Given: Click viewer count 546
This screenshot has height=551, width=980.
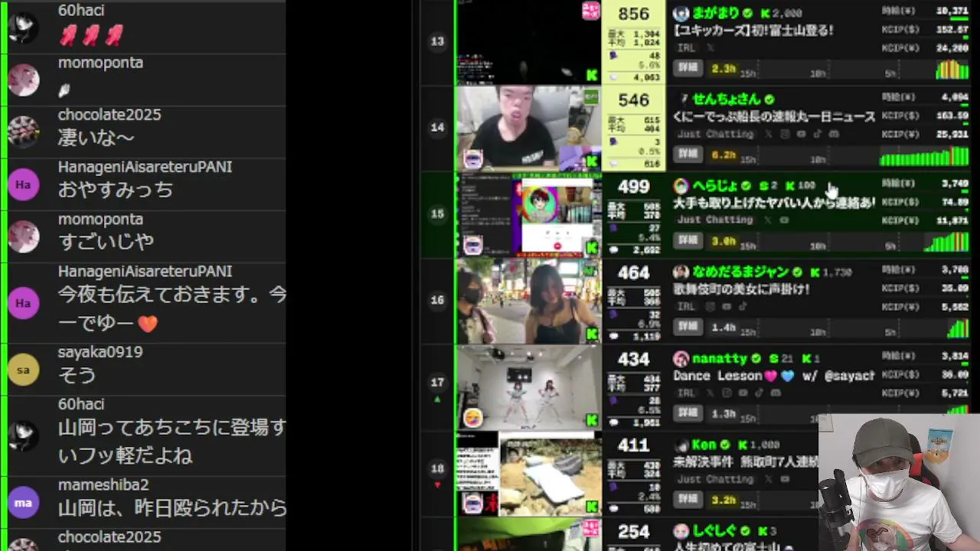Looking at the screenshot, I should pos(634,100).
